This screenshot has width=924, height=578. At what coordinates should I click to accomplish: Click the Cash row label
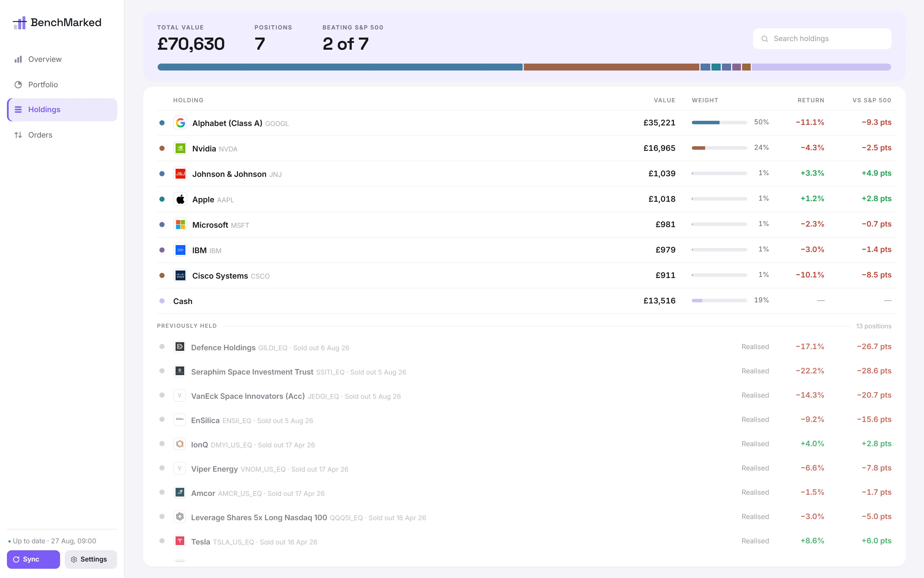click(183, 301)
